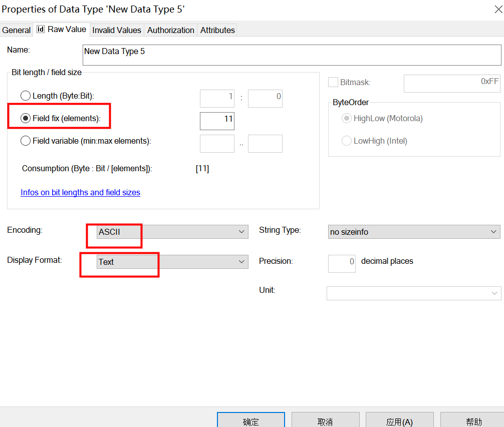The height and width of the screenshot is (427, 504).
Task: Open the Invalid Values tab
Action: click(117, 30)
